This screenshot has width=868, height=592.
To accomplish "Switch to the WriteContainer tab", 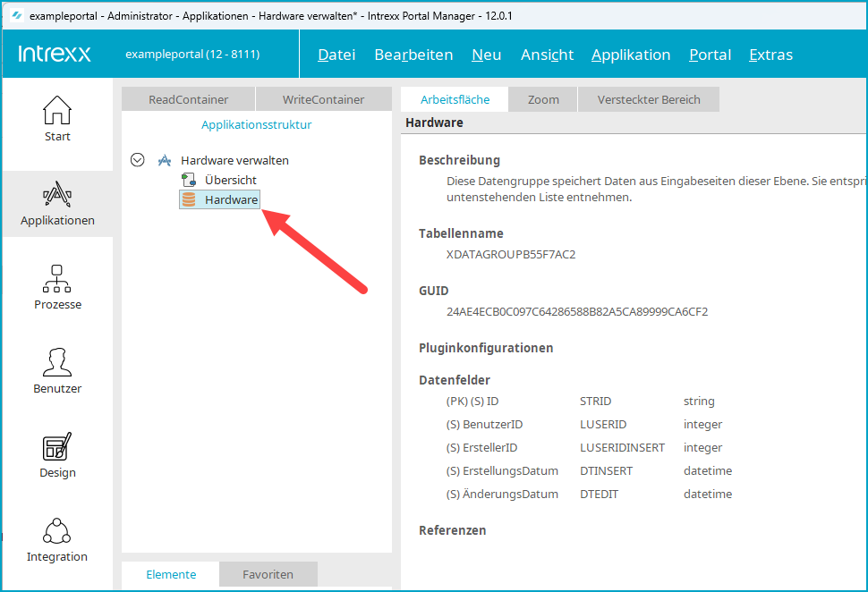I will tap(324, 99).
